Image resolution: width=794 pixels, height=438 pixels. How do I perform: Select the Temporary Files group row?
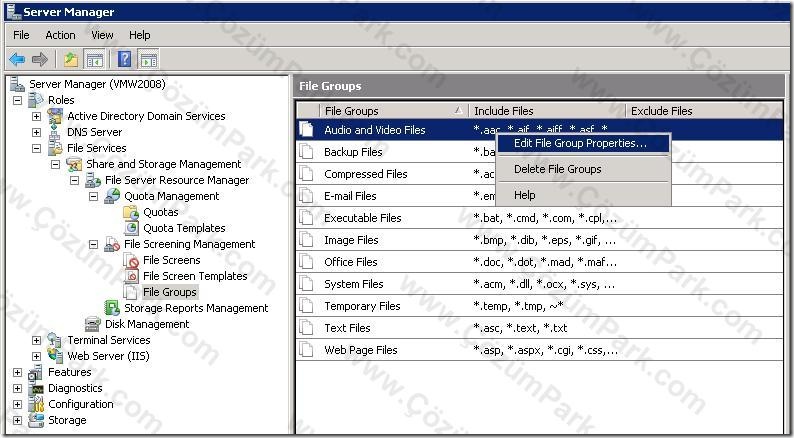pos(539,306)
